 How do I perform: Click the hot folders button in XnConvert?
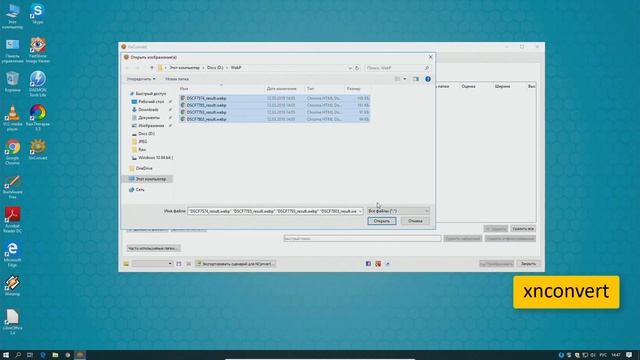click(153, 248)
